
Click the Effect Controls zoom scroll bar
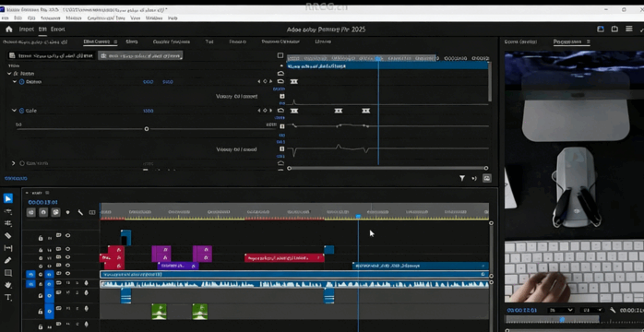click(x=388, y=168)
